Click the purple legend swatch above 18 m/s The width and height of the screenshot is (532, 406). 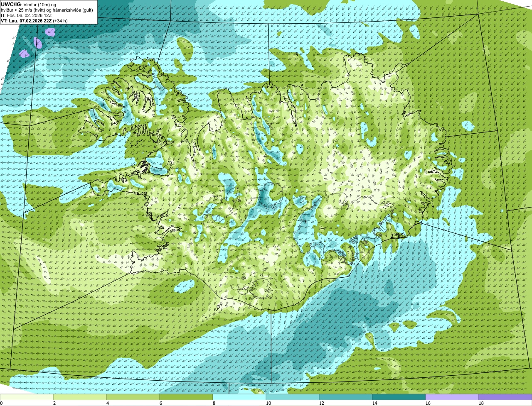coord(505,397)
